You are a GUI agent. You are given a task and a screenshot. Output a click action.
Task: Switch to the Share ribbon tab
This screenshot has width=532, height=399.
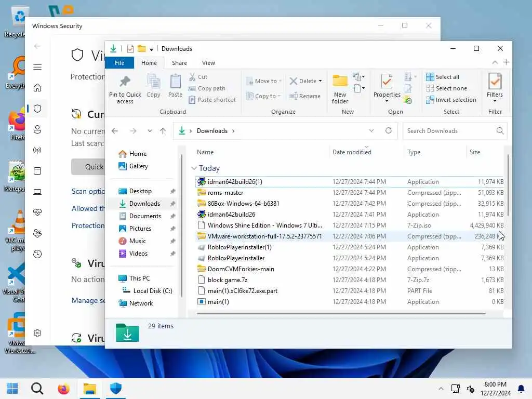pos(179,63)
